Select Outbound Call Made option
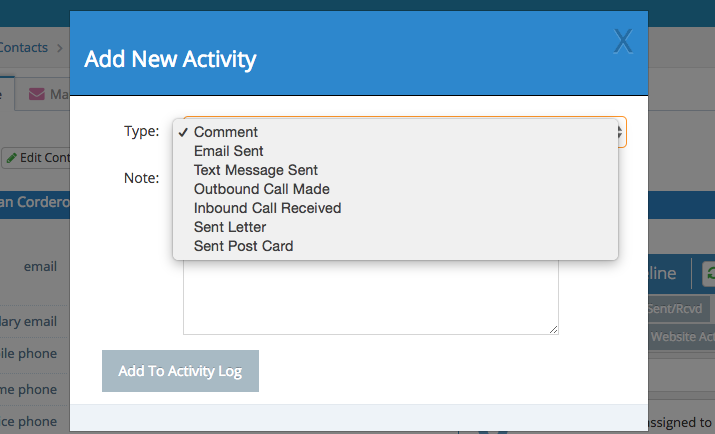Screen dimensions: 715x434 click(262, 189)
